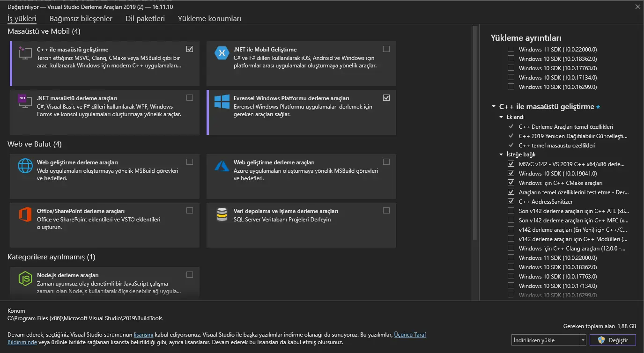Viewport: 644px width, 353px height.
Task: Uncheck C++ ile masaüstü geliştirme workload
Action: (x=189, y=49)
